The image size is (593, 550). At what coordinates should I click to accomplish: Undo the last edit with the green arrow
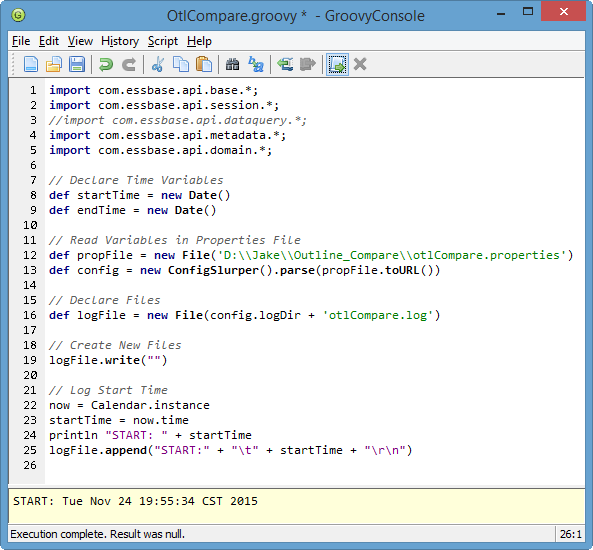coord(106,64)
